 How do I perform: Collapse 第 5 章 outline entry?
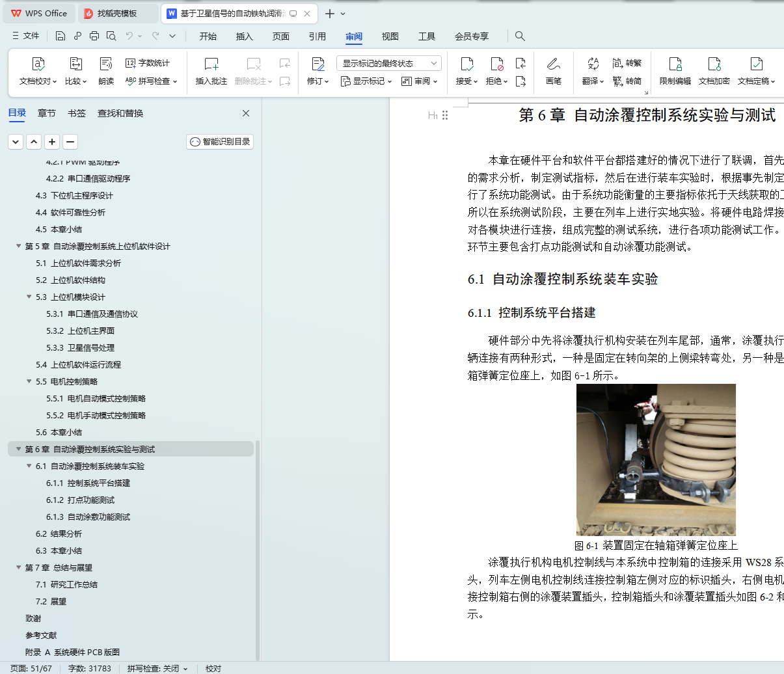coord(18,246)
